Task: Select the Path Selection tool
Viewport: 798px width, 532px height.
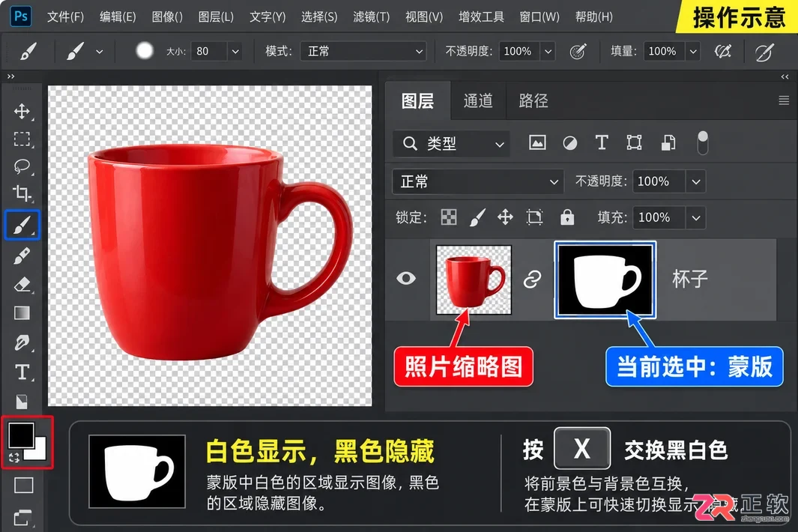Action: click(x=22, y=402)
